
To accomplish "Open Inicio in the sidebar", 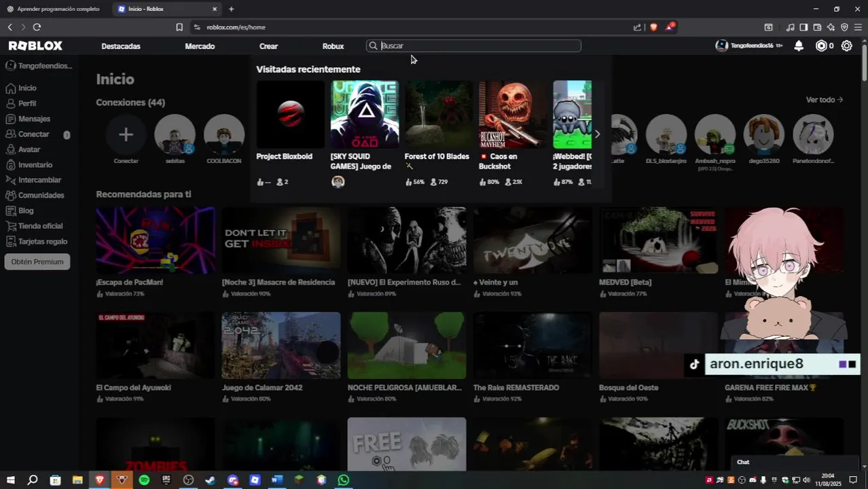I will point(27,88).
